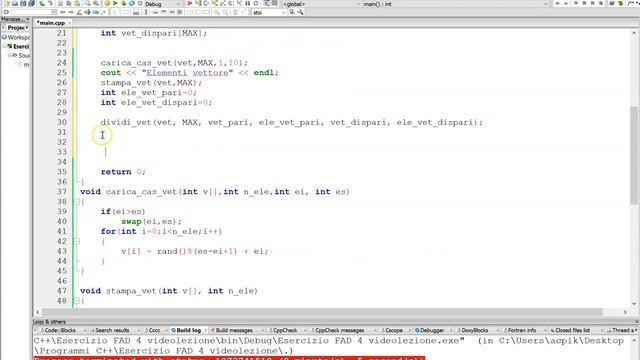Start debugging with the red arrow icon
The image size is (640, 360).
(x=190, y=3)
